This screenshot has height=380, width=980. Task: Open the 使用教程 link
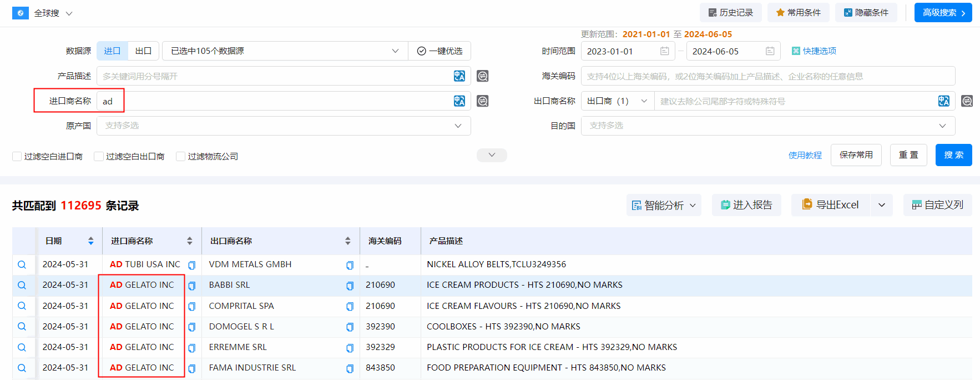pyautogui.click(x=805, y=155)
